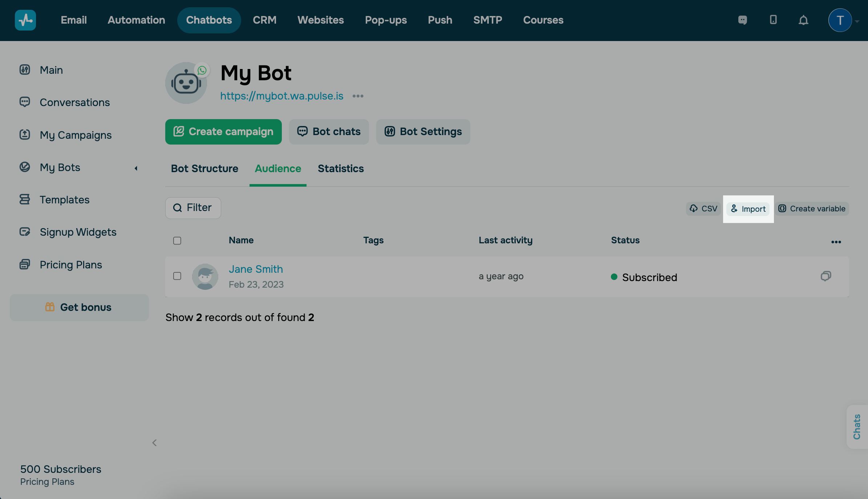Open the https://mybot.wa.pulse.is link

click(x=281, y=96)
